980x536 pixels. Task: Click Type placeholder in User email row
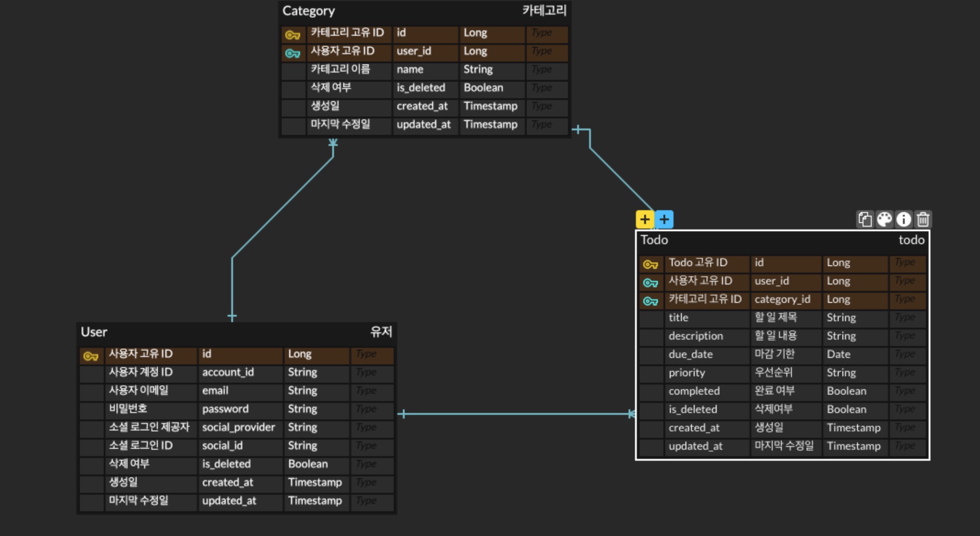(x=366, y=391)
